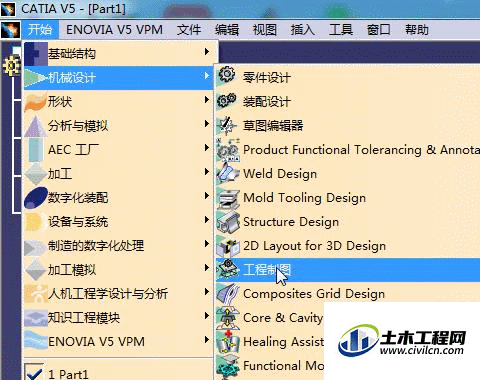Expand the 机械设计 submenu arrow
The width and height of the screenshot is (480, 380).
[207, 76]
